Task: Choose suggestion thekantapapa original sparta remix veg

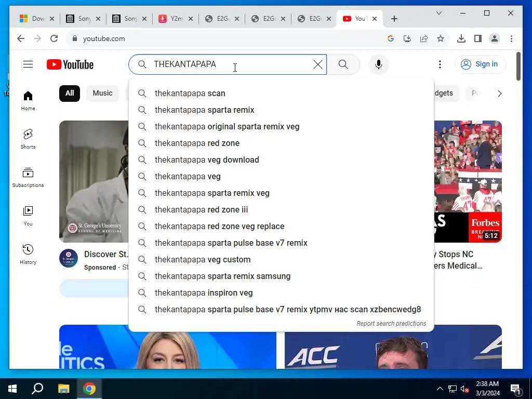Action: tap(281, 127)
